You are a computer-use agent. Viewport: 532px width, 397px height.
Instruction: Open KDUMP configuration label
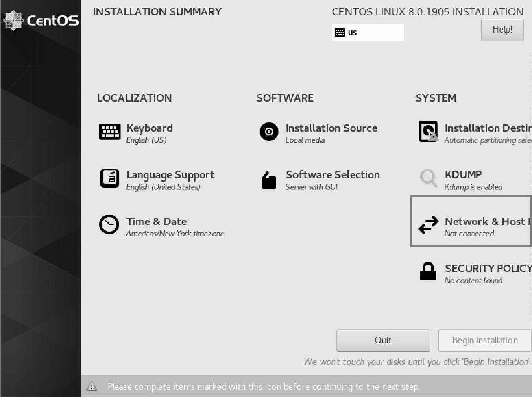[463, 175]
